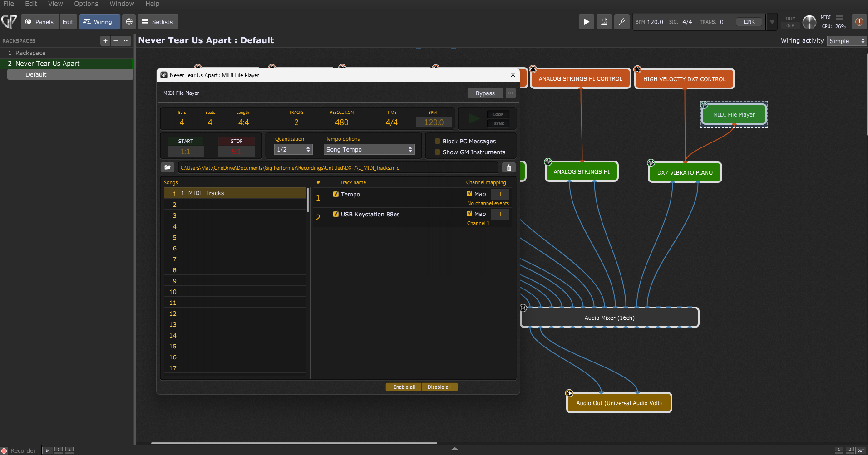Click the Bypass button
The width and height of the screenshot is (868, 455).
(485, 93)
